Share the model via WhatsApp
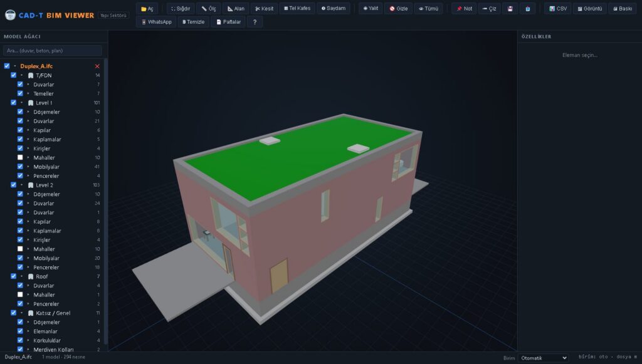The image size is (642, 364). 156,22
